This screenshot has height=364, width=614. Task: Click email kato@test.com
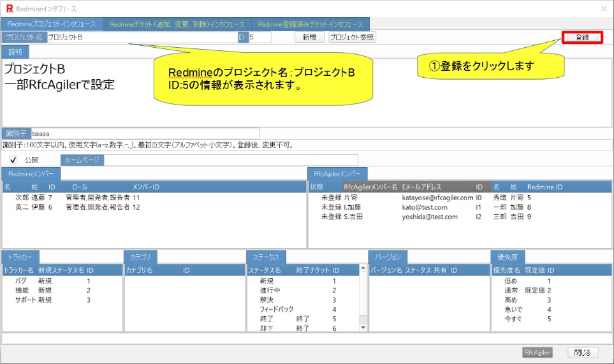click(425, 207)
